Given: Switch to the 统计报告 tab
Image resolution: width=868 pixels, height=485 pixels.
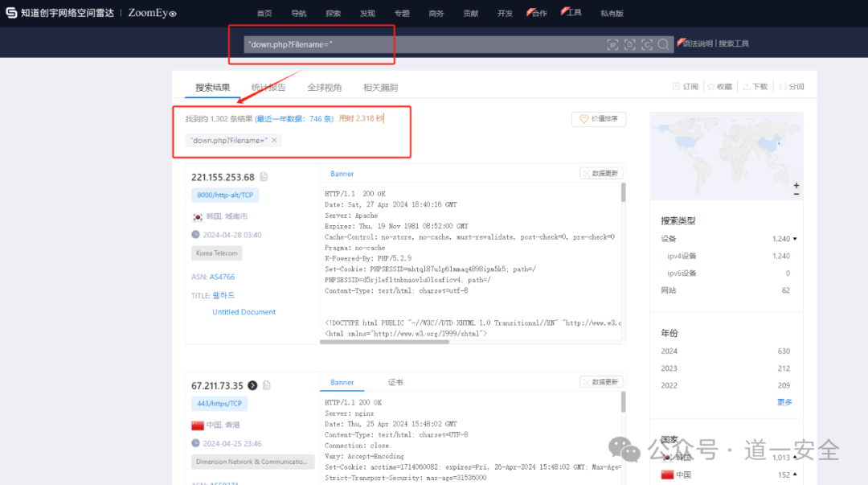Looking at the screenshot, I should (268, 88).
